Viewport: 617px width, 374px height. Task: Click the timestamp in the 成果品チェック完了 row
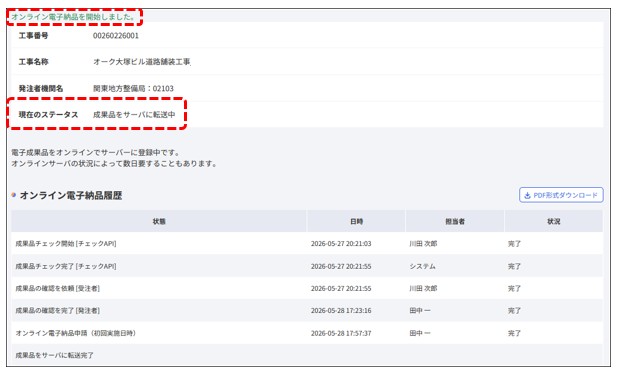(x=341, y=266)
